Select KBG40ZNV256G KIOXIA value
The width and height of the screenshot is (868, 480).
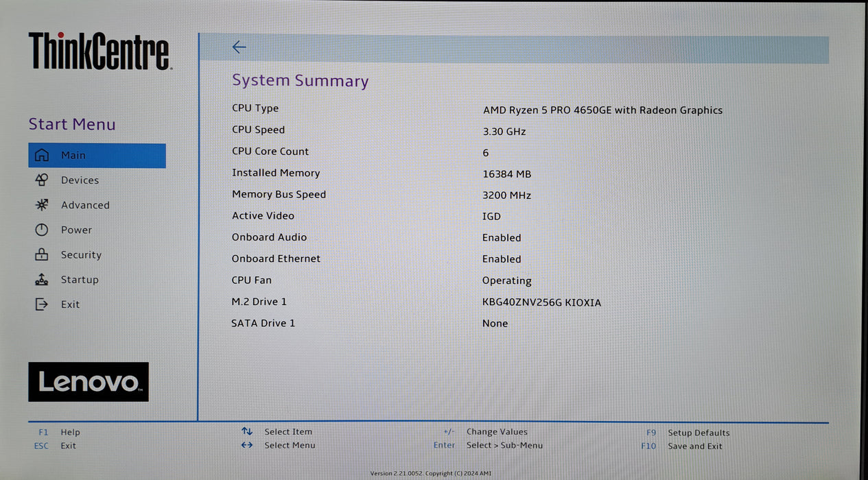pos(541,302)
